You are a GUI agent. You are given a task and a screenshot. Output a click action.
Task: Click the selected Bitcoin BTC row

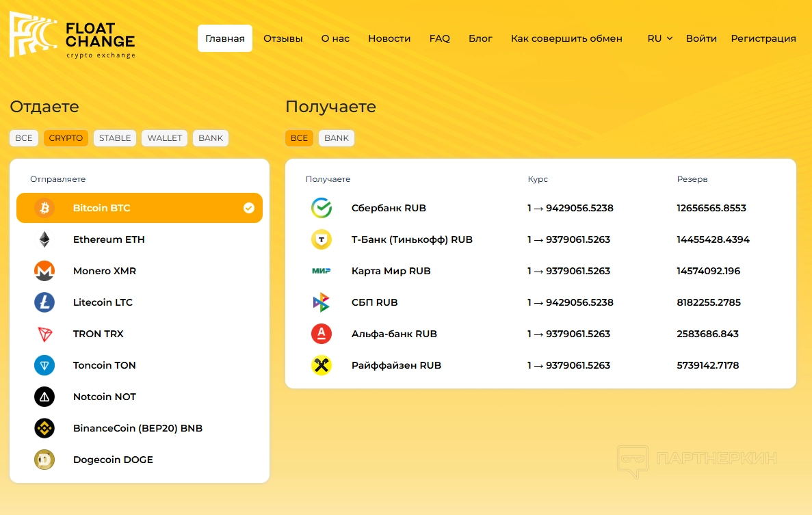coord(140,208)
